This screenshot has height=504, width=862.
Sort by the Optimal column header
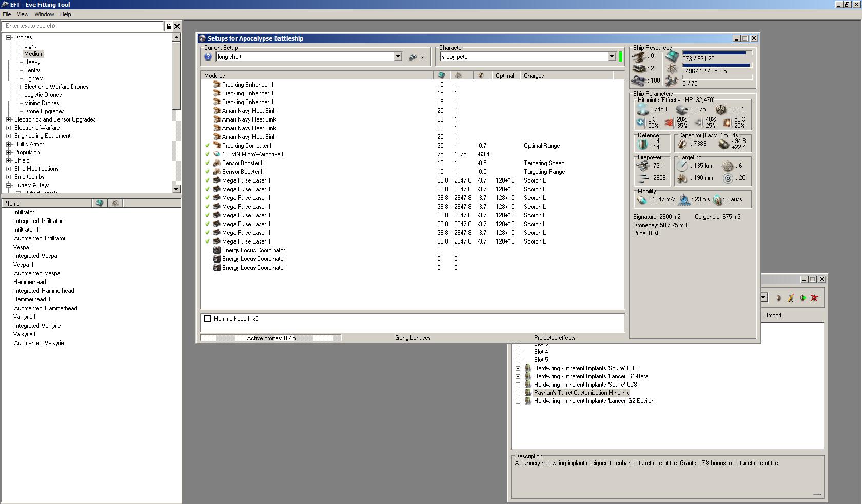coord(506,75)
